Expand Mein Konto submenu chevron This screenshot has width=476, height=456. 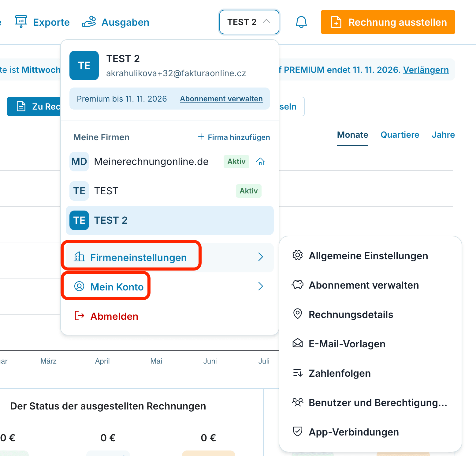coord(261,286)
